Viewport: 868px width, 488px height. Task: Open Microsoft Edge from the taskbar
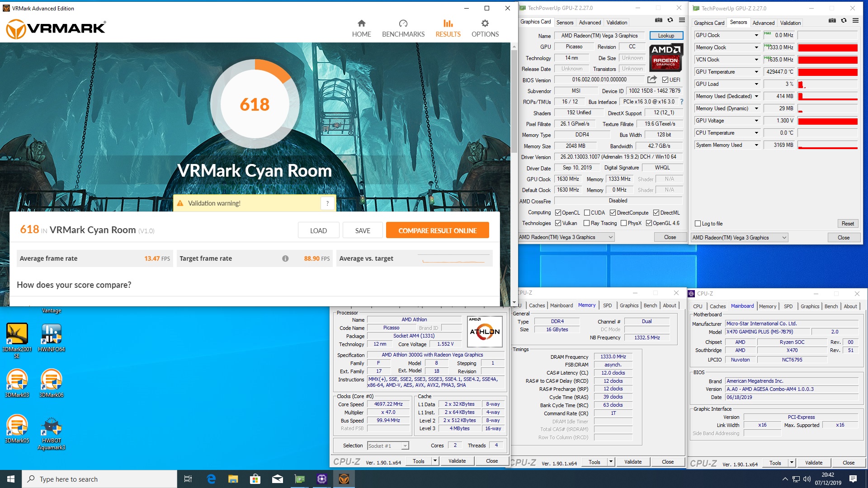(211, 479)
